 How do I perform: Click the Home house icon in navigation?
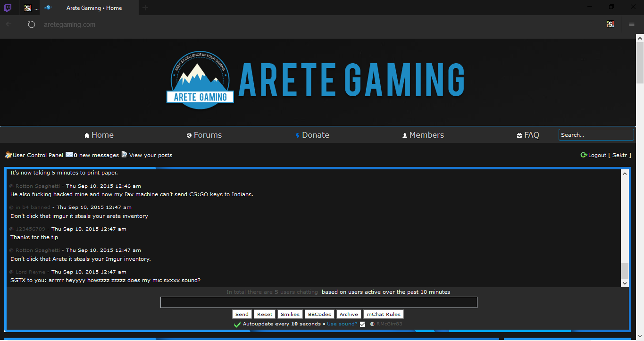click(86, 135)
